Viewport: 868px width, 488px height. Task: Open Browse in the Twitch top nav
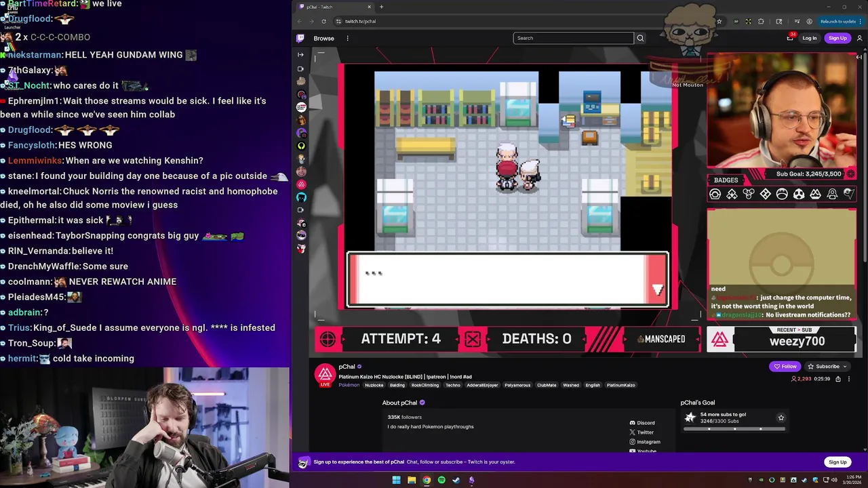323,38
